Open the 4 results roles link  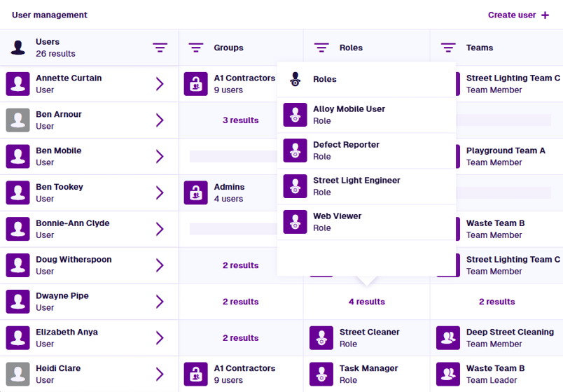coord(366,302)
